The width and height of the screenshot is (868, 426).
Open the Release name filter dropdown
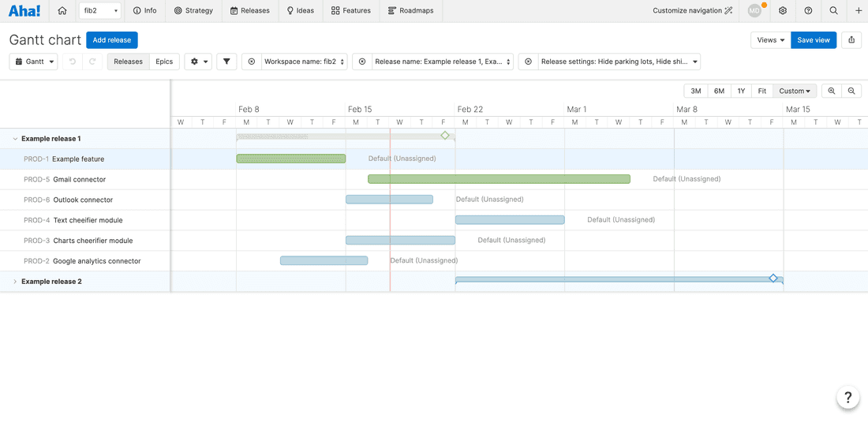[443, 62]
